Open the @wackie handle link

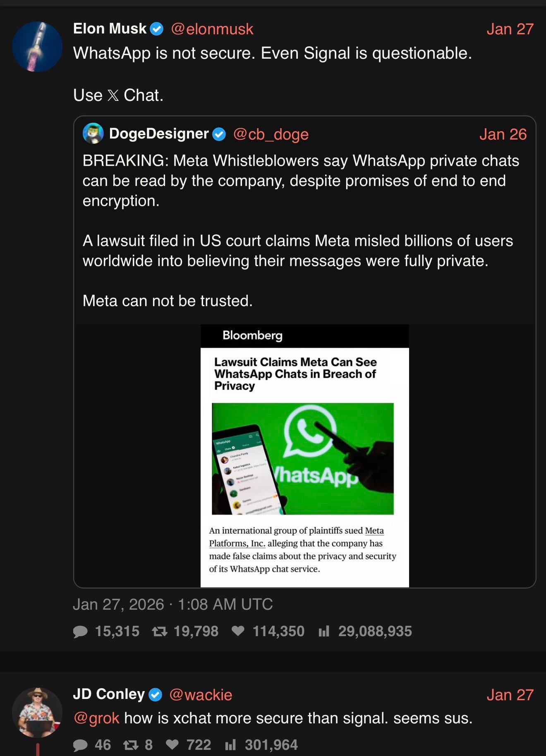pos(201,695)
